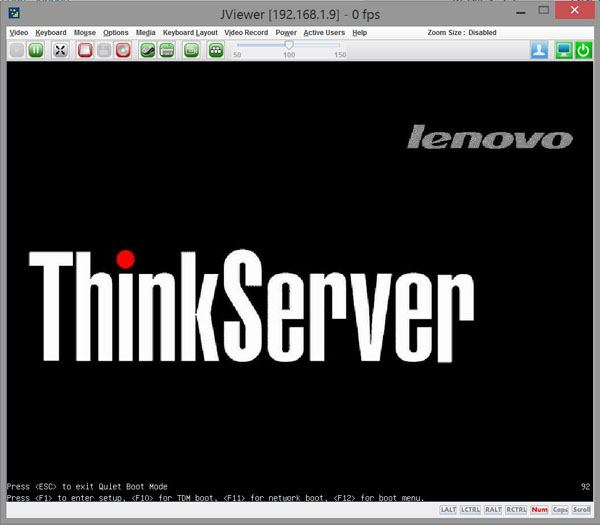Open the Power menu
The image size is (600, 525).
click(286, 33)
